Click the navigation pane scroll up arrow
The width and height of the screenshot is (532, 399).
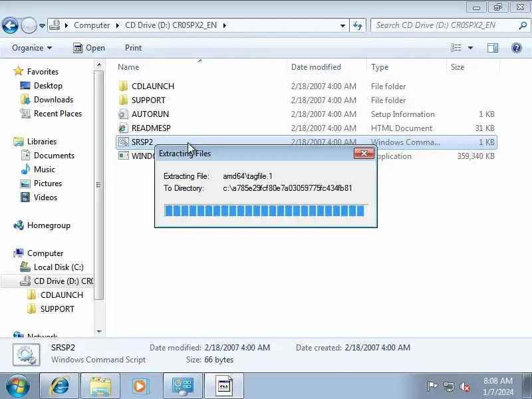coord(98,65)
